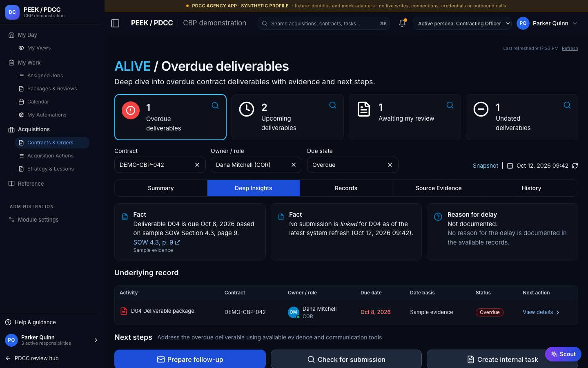Click the magnifier on Awaiting my review card
588x368 pixels.
pos(450,105)
